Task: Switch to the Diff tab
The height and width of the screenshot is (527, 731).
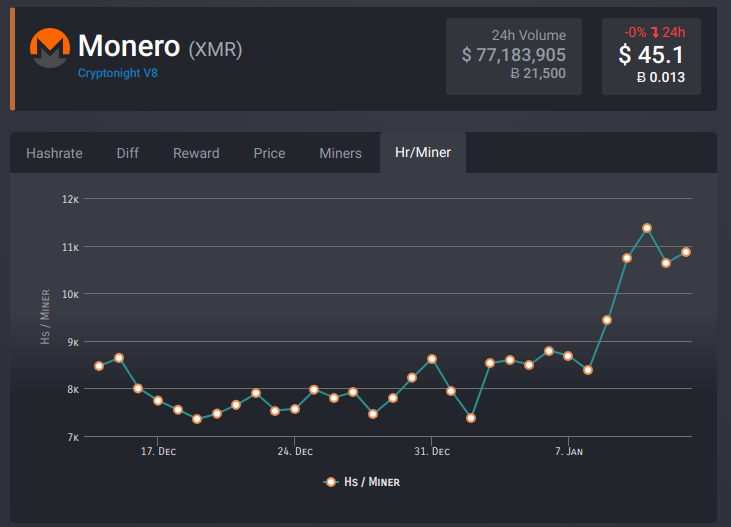Action: 127,153
